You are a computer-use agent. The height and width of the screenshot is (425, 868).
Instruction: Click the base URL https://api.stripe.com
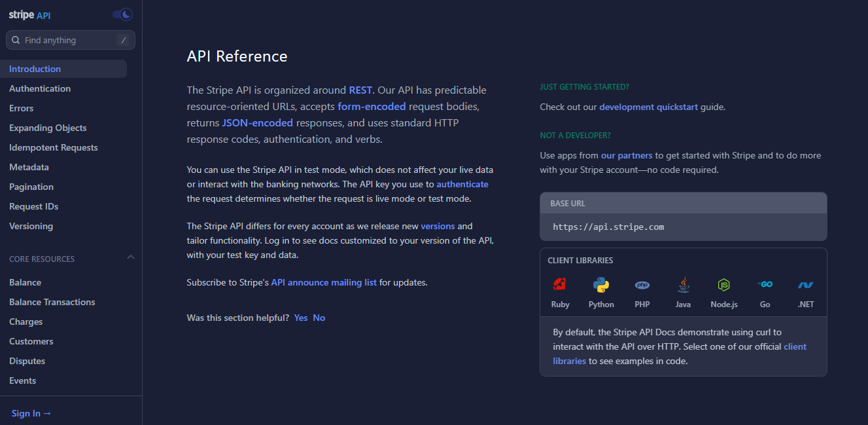click(x=608, y=227)
